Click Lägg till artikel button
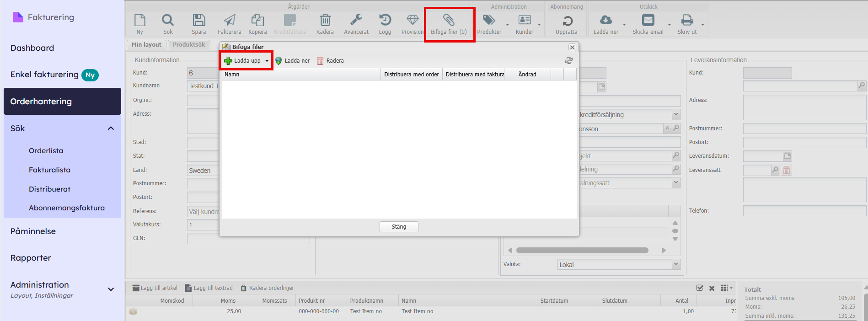This screenshot has width=868, height=321. point(155,288)
